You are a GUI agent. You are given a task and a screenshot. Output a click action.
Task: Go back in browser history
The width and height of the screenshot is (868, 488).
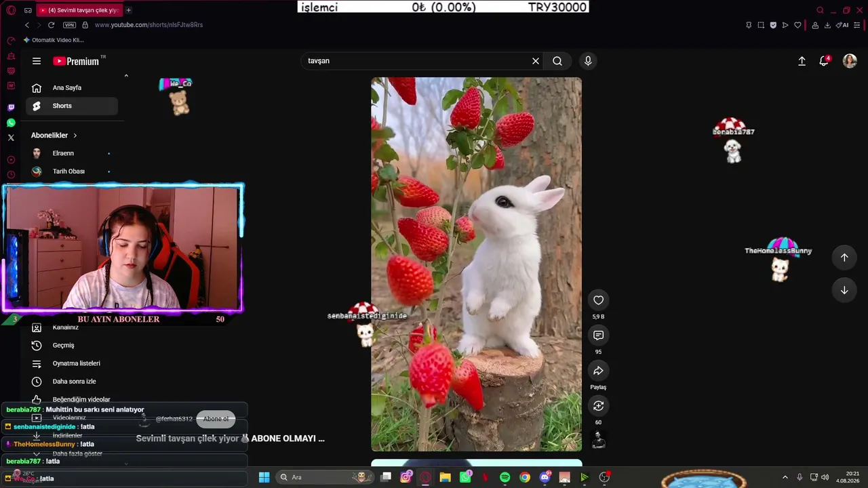(27, 25)
